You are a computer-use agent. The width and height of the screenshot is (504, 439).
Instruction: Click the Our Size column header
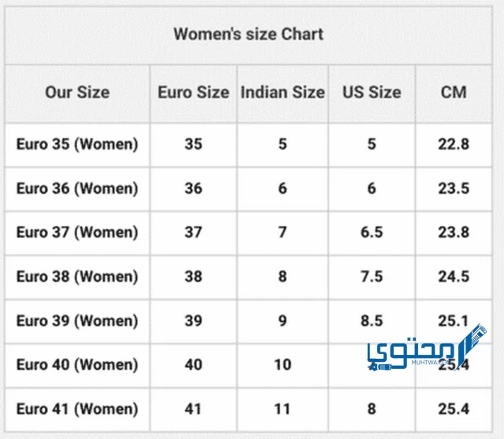pos(77,92)
